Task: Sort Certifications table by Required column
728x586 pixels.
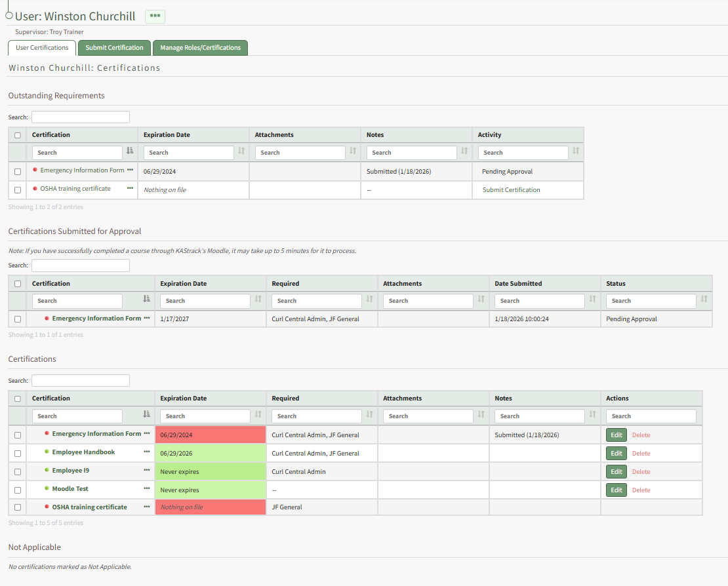Action: (369, 415)
